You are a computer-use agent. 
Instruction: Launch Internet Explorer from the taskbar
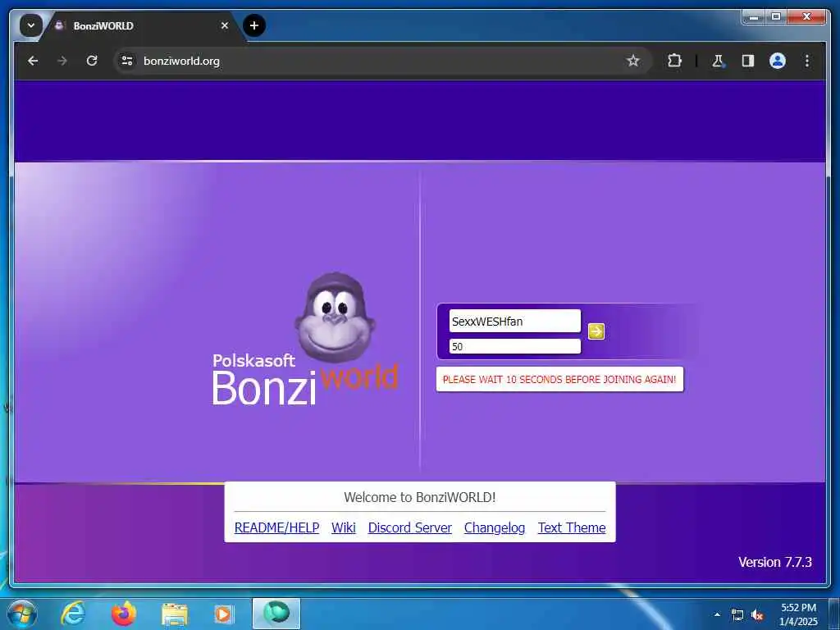click(x=73, y=614)
